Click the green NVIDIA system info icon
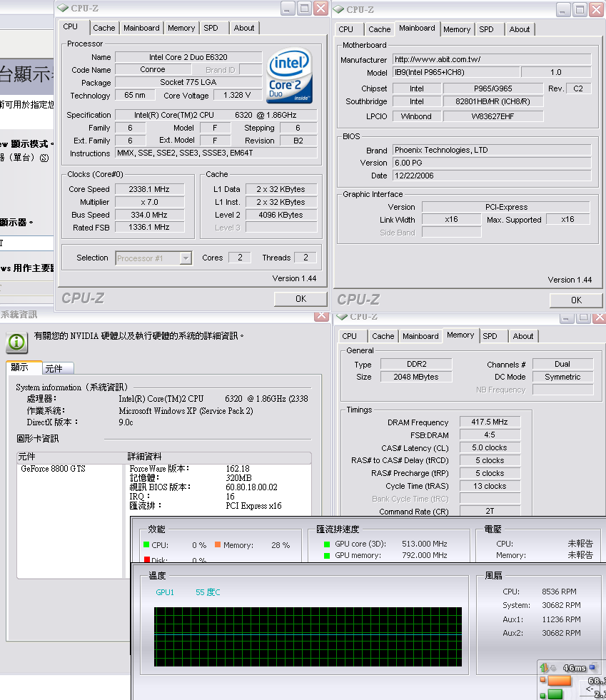606x700 pixels. tap(16, 342)
